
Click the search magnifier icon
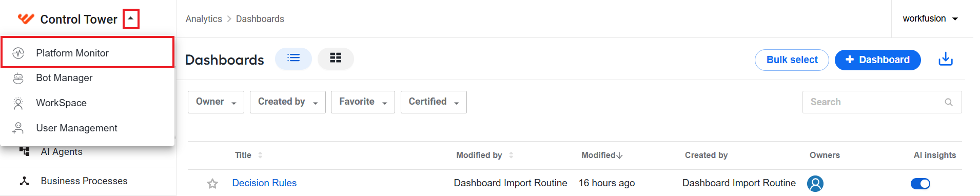click(x=949, y=102)
